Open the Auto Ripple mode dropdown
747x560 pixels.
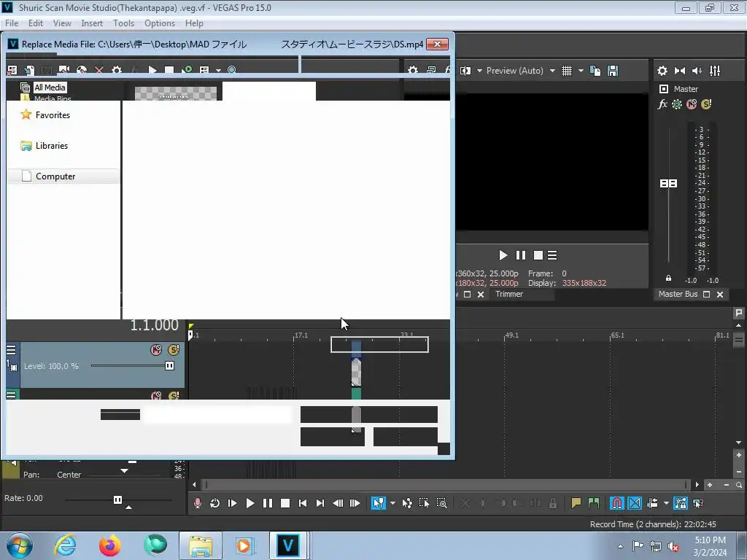pos(666,503)
